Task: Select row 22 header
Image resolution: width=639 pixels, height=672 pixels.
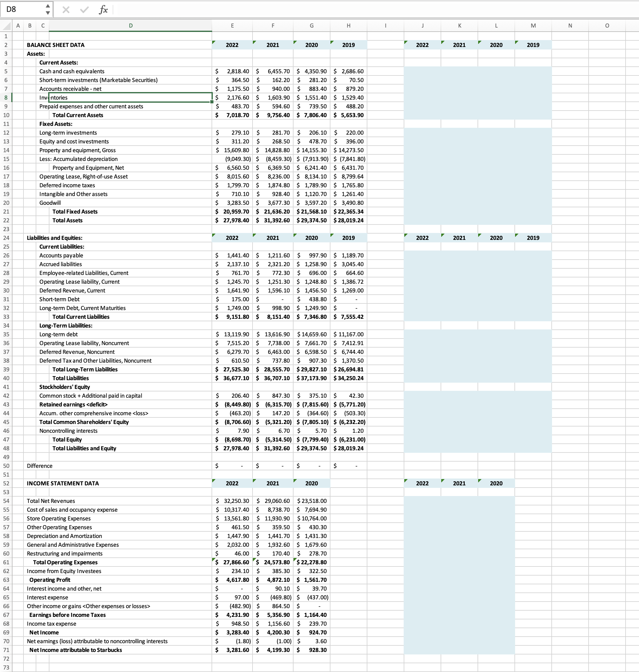Action: point(6,220)
